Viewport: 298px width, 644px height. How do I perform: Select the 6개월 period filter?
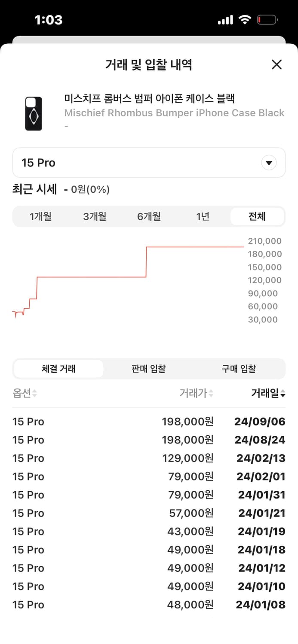pos(149,216)
